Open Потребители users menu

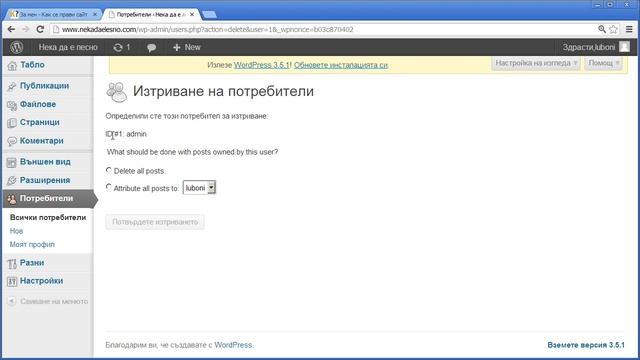pos(47,198)
